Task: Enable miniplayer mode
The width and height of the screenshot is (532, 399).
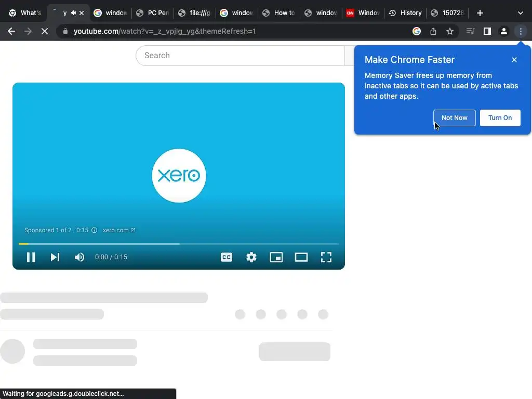Action: (276, 257)
